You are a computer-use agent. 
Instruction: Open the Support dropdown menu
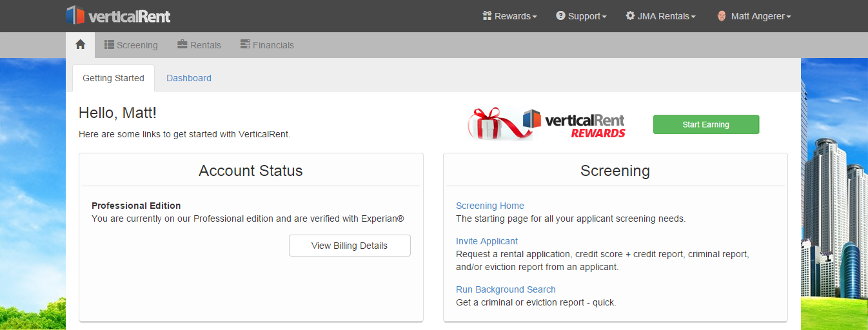pos(581,16)
